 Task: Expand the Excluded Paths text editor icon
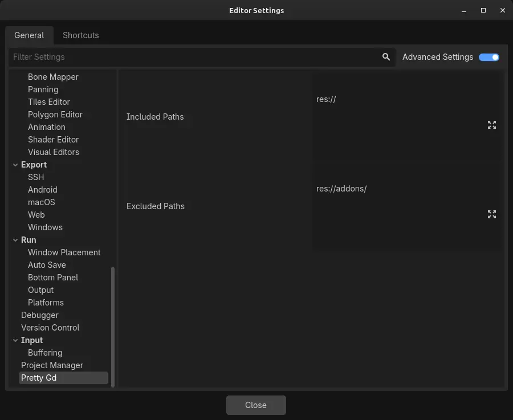(x=492, y=214)
